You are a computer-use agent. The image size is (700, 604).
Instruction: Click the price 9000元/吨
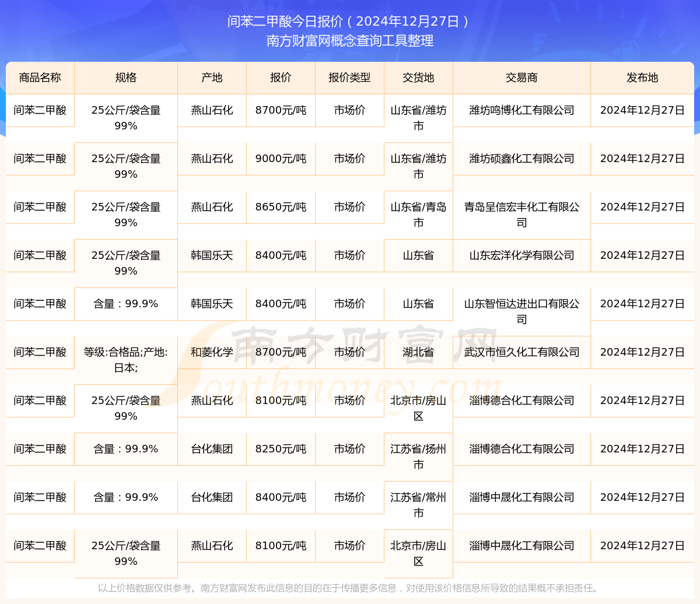coord(281,159)
